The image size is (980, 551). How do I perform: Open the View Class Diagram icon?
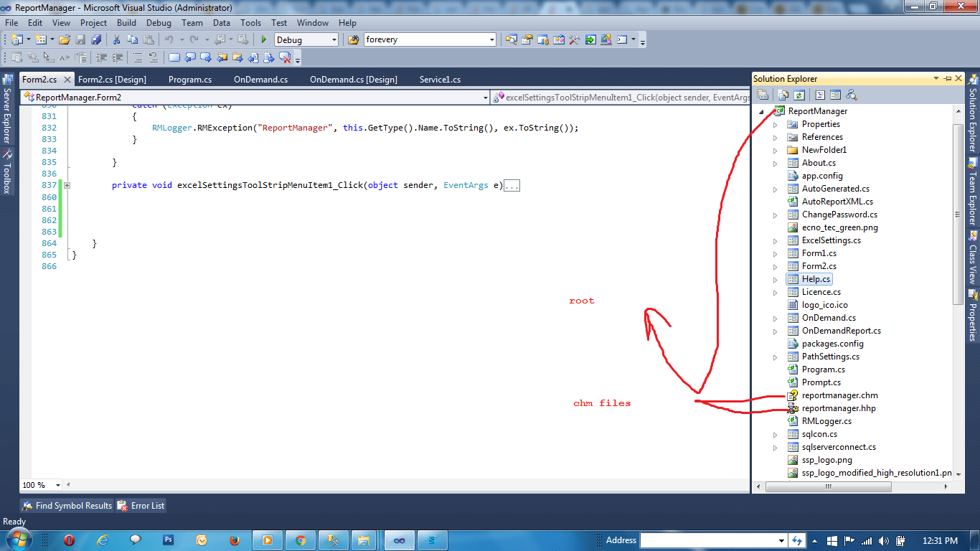coord(852,95)
